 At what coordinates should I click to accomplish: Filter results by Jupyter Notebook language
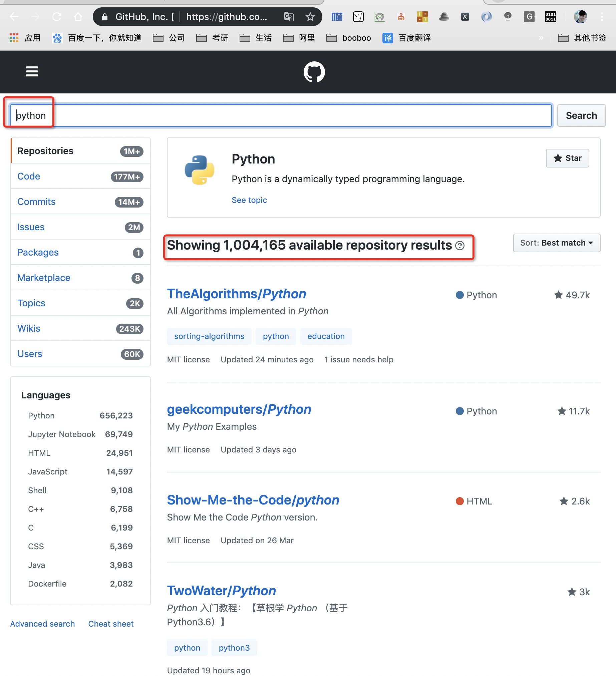point(62,434)
